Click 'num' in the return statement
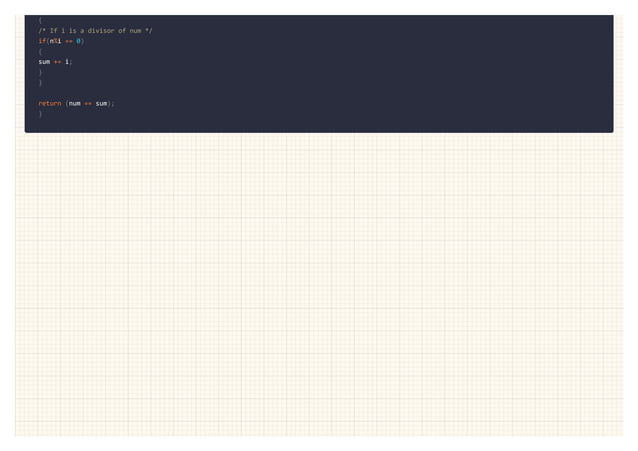The height and width of the screenshot is (451, 638). click(74, 103)
